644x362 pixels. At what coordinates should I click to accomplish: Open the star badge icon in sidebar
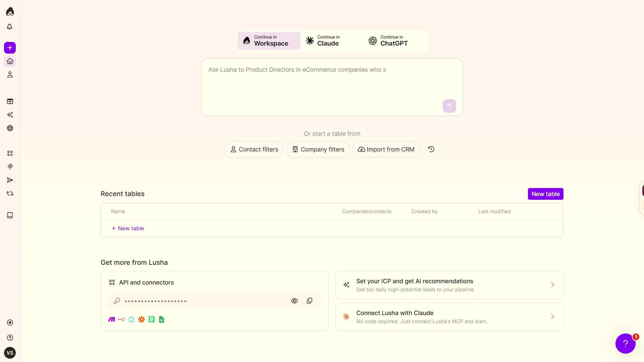10,322
